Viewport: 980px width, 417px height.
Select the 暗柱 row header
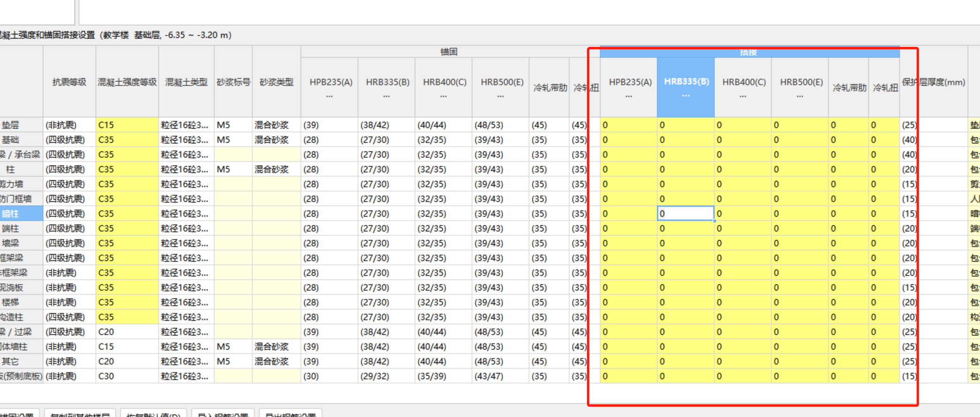[21, 213]
